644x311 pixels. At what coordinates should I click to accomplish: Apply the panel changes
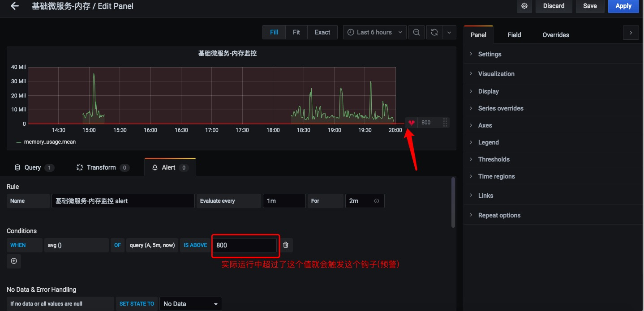[x=623, y=6]
